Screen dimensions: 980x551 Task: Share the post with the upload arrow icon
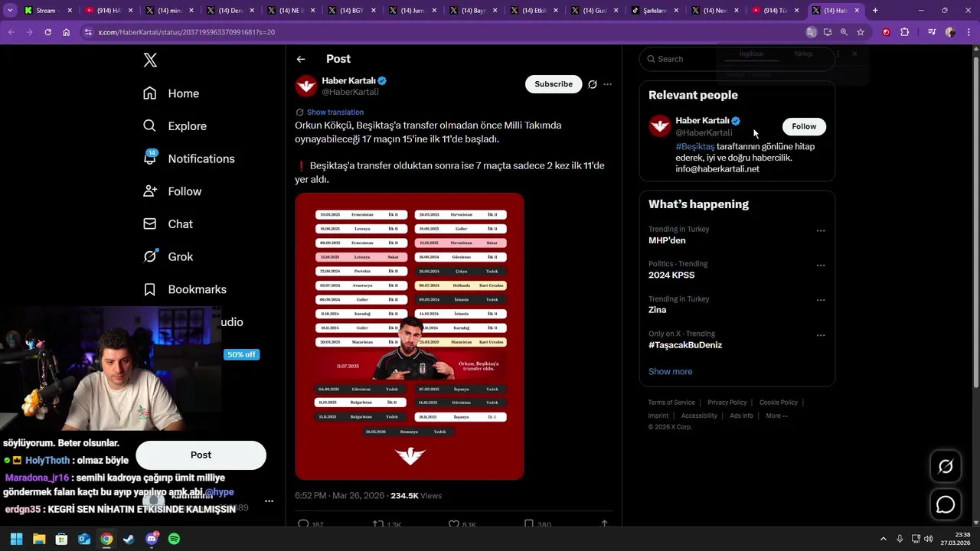tap(604, 525)
